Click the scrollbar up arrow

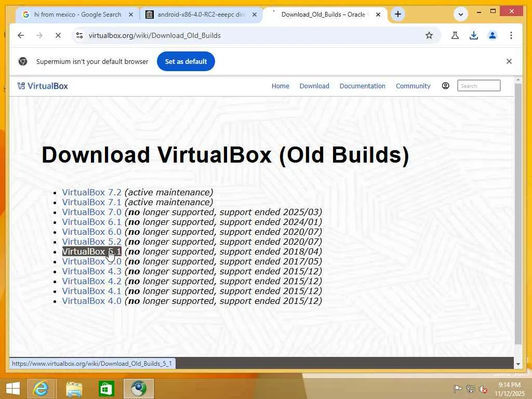tap(518, 80)
